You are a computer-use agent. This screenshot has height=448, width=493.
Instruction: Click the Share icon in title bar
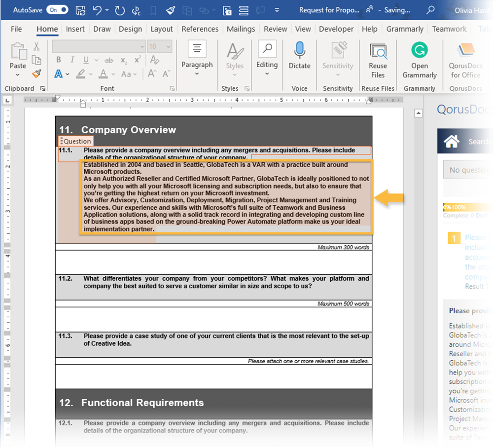click(370, 10)
